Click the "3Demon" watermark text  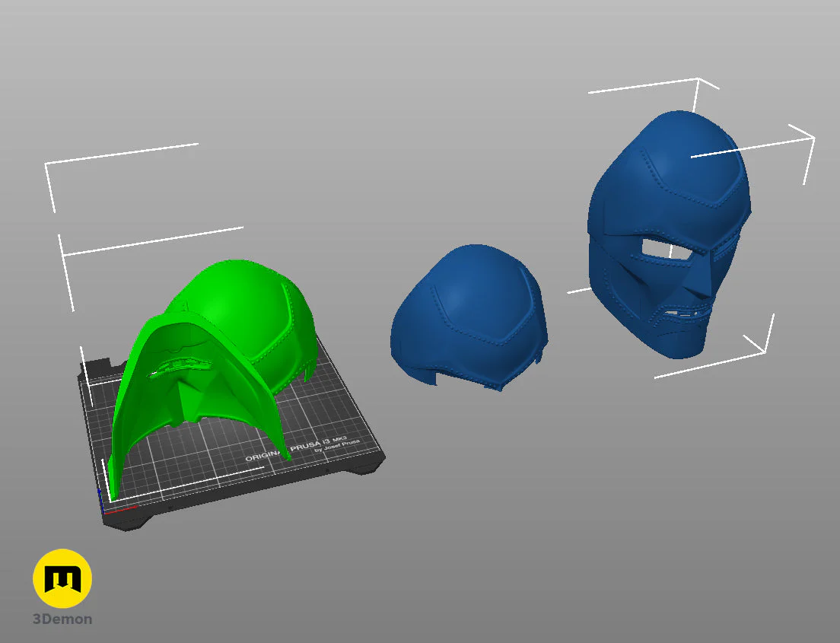click(x=62, y=619)
